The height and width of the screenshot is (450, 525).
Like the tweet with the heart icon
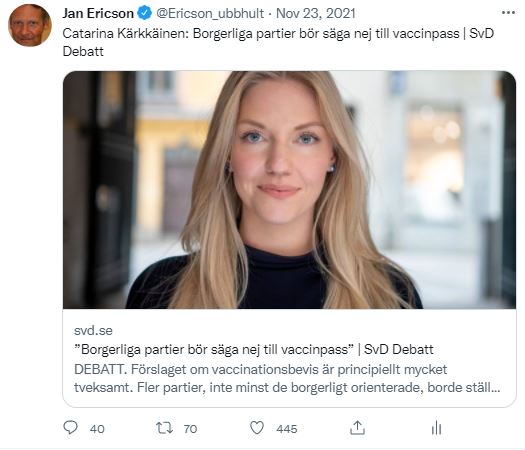pos(257,428)
